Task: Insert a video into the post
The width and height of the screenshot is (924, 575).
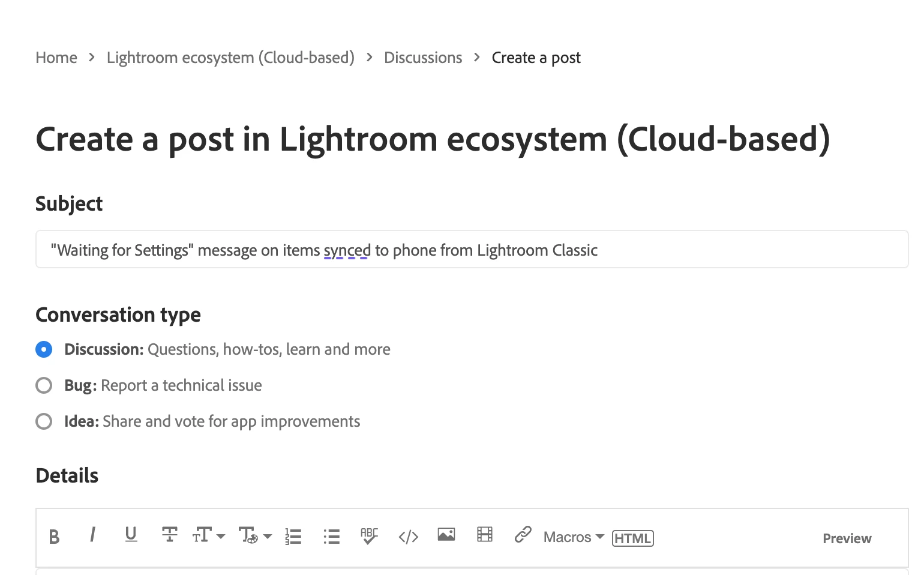Action: (485, 534)
